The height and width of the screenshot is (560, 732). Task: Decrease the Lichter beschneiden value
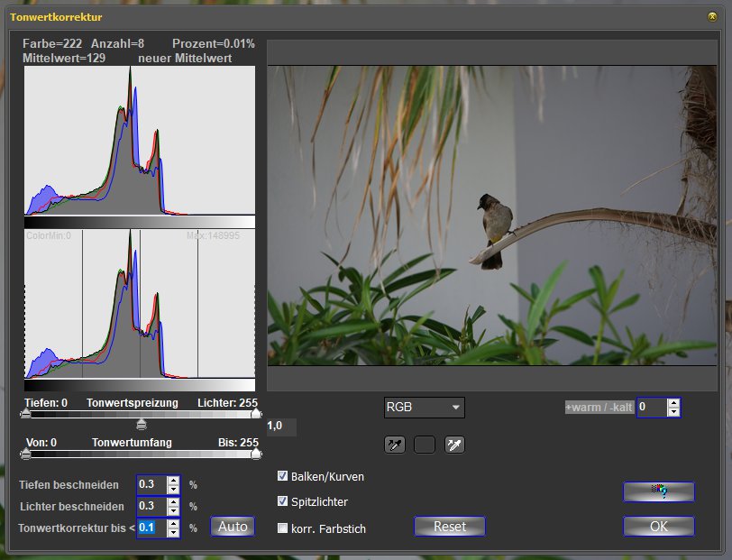coord(173,510)
